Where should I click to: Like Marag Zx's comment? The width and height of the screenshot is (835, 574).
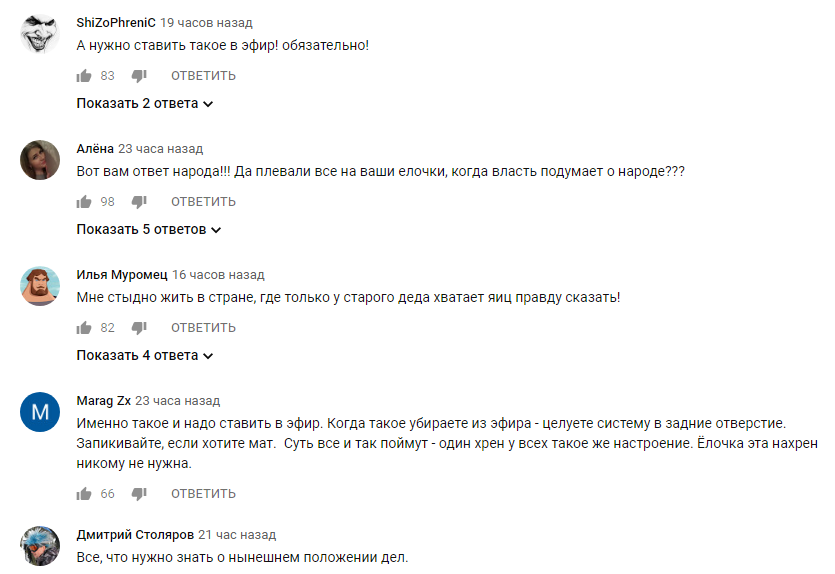coord(84,494)
